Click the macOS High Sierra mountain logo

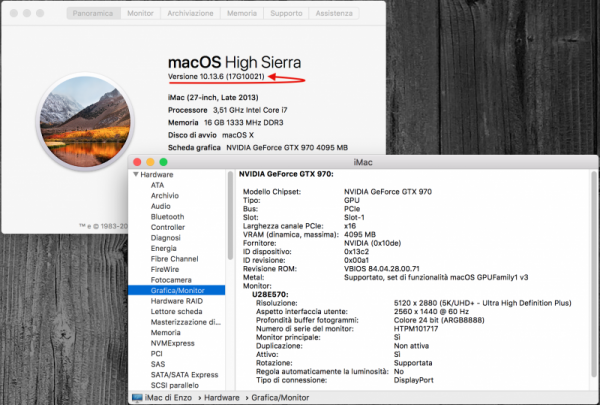(x=85, y=122)
